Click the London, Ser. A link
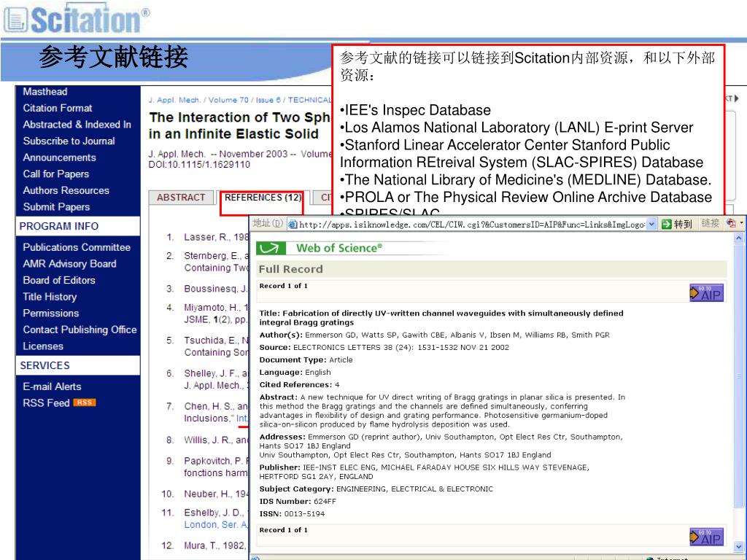 click(216, 524)
